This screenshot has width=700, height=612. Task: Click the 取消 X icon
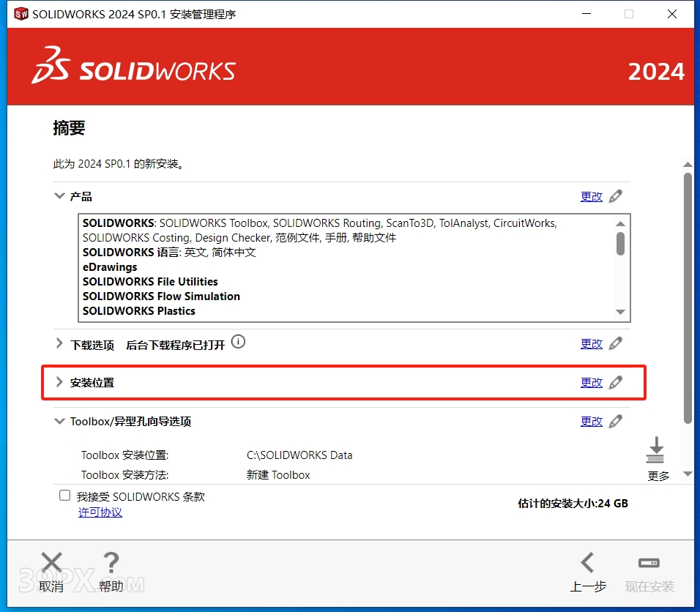pos(51,564)
